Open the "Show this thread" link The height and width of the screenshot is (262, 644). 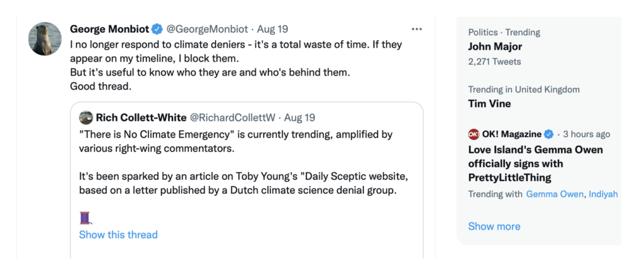tap(118, 235)
